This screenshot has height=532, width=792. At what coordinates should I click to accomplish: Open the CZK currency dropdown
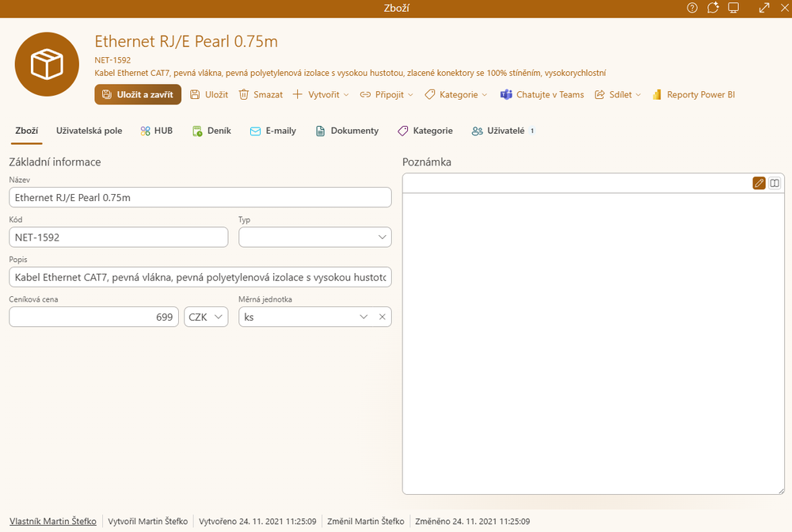pos(205,317)
